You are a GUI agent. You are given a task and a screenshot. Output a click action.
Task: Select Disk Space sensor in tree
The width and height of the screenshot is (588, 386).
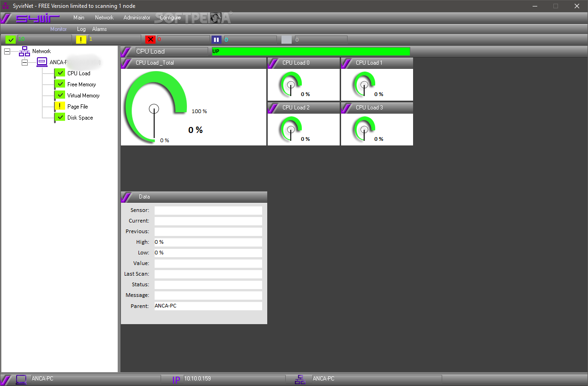(x=80, y=118)
